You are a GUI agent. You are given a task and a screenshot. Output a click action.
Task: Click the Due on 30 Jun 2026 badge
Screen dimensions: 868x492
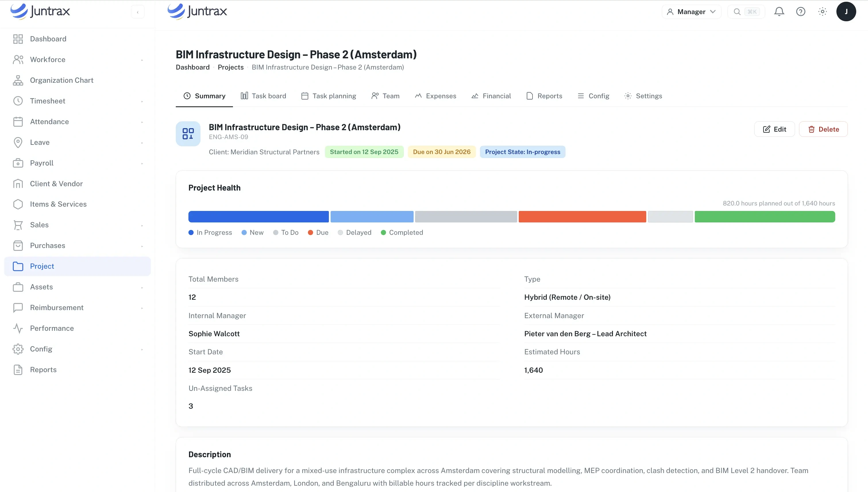click(441, 152)
